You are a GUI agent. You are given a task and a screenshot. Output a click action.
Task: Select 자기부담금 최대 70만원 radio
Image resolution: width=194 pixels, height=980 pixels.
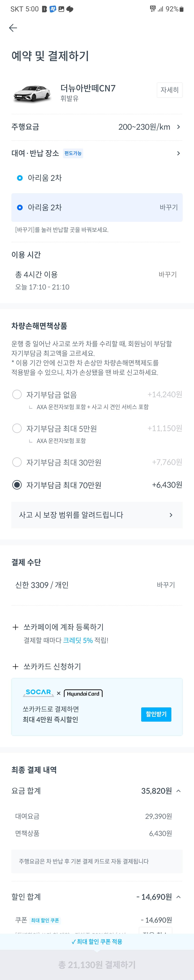point(17,485)
